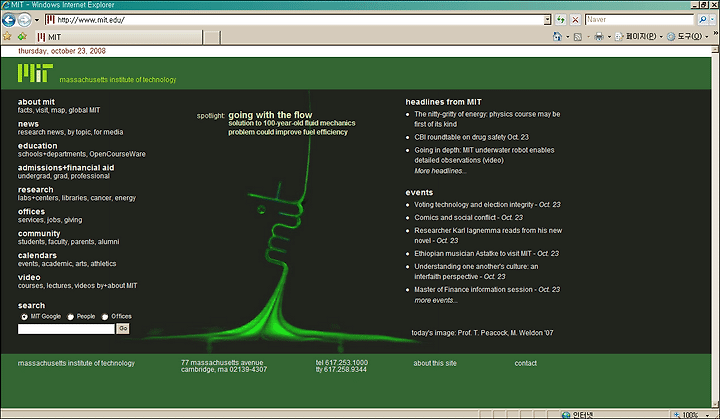Open headline about MIT underwater robot

pos(484,155)
